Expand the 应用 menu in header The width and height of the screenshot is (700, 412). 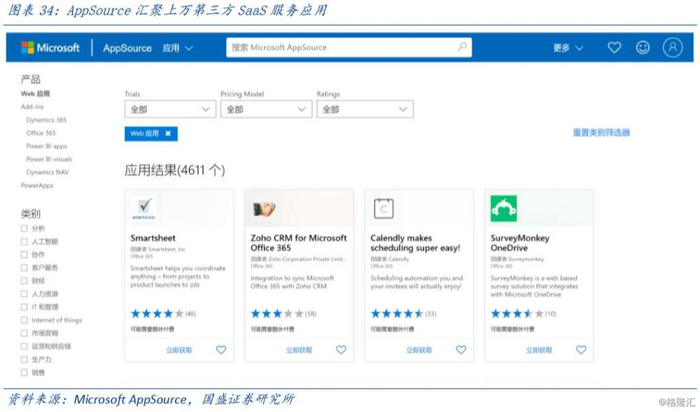(178, 48)
